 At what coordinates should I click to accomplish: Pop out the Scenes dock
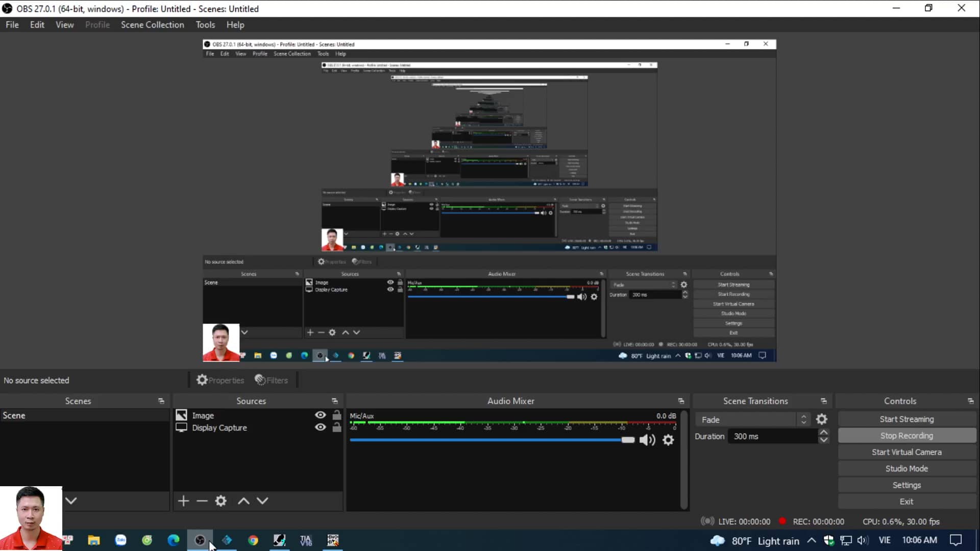161,401
